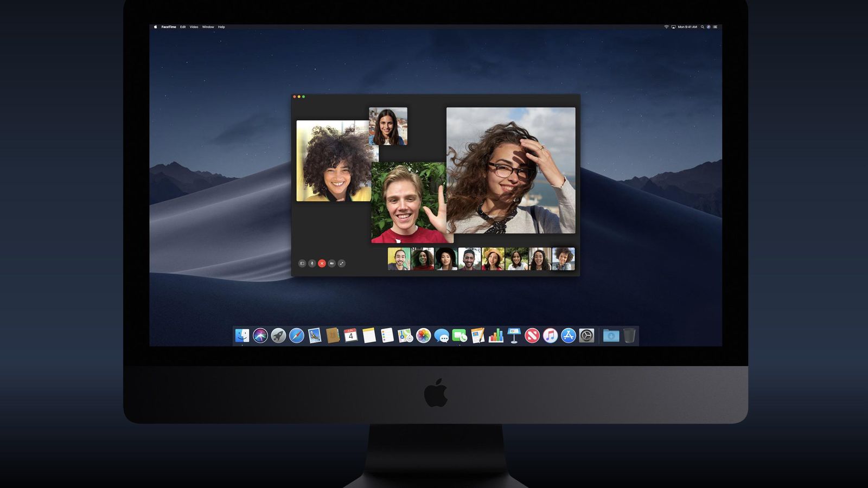
Task: Open App Store in Dock
Action: pos(569,336)
